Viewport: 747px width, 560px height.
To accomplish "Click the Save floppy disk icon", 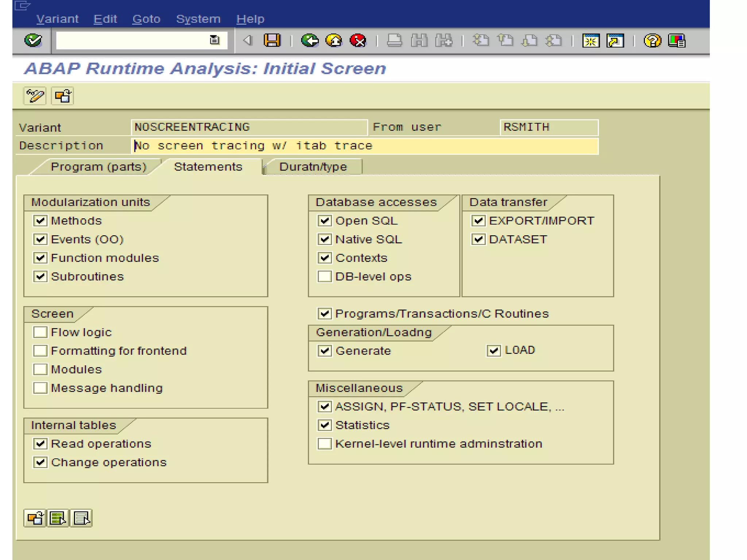I will 272,40.
